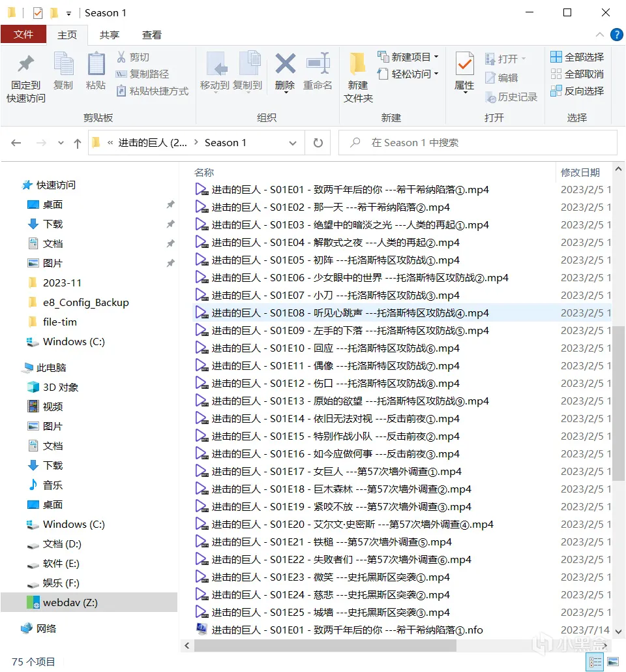Viewport: 626px width, 672px height.
Task: Click Select all (全部选择) button
Action: [577, 57]
